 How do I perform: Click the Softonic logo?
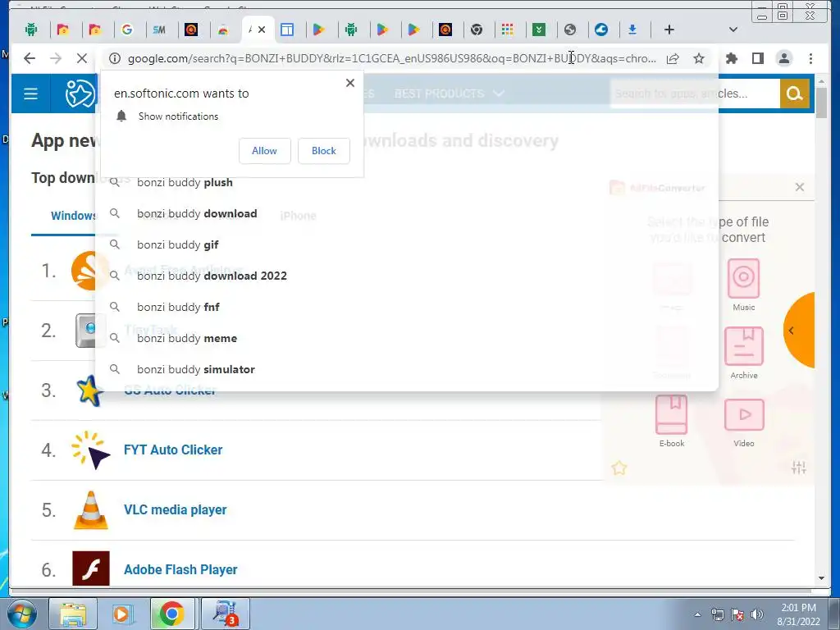pyautogui.click(x=80, y=94)
